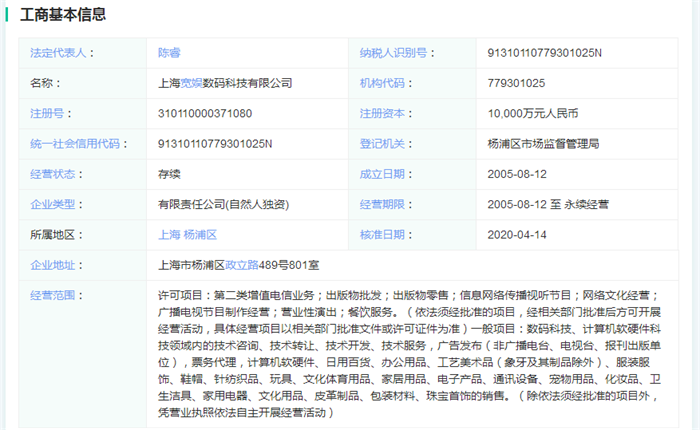
Task: Open the 上海 region link
Action: point(169,235)
